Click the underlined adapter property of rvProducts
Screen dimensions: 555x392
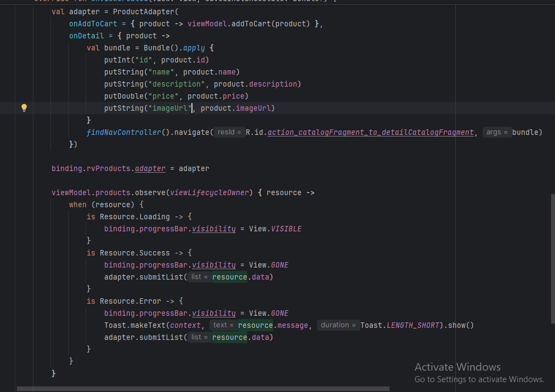pyautogui.click(x=150, y=168)
